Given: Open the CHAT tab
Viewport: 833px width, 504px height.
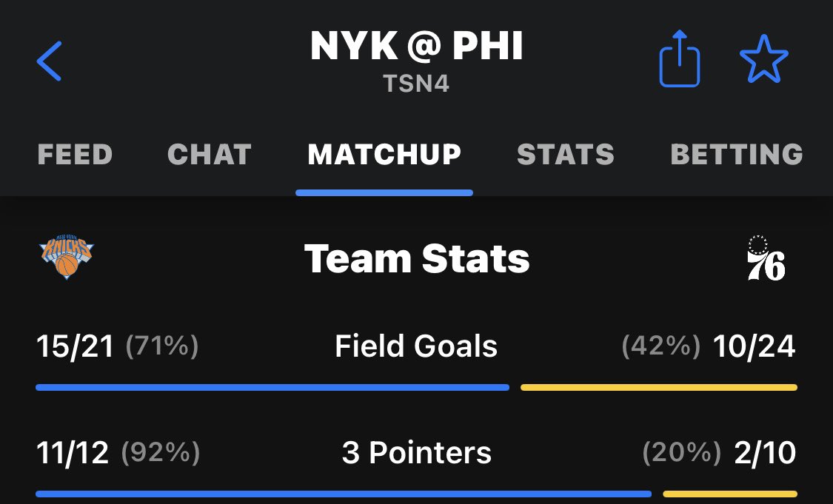Looking at the screenshot, I should (x=210, y=155).
